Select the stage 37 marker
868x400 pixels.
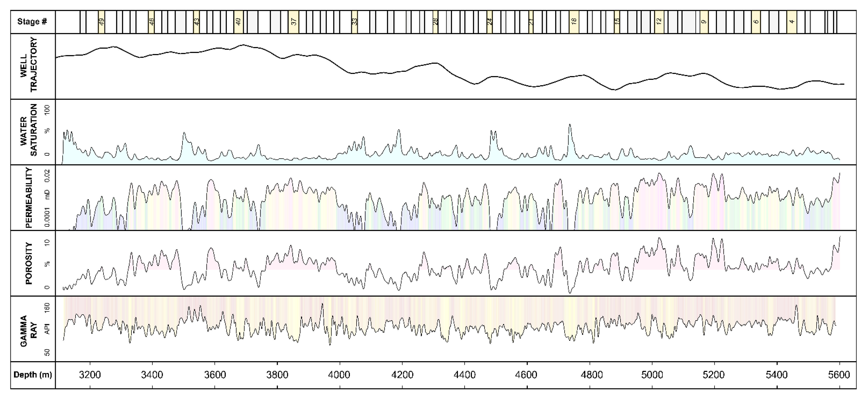point(294,21)
